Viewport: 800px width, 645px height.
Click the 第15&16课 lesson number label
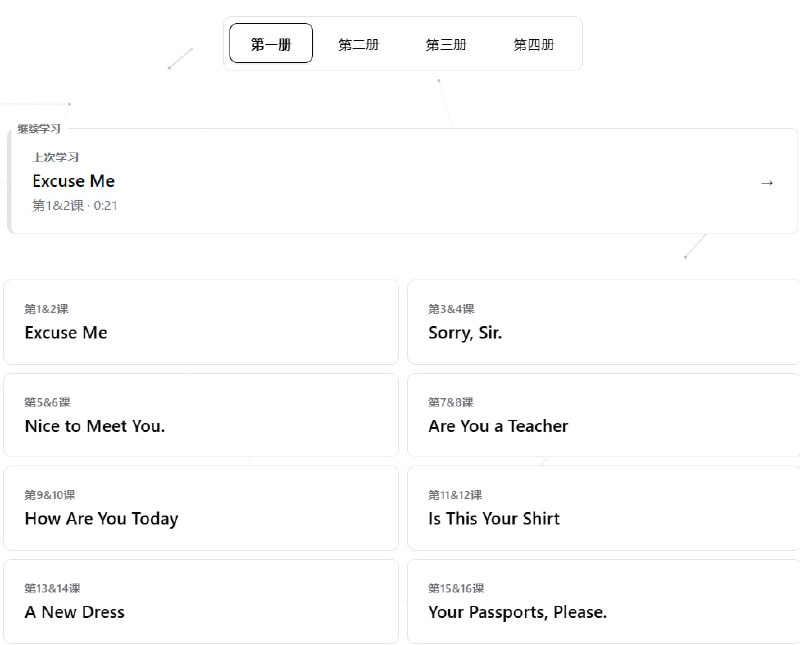456,588
